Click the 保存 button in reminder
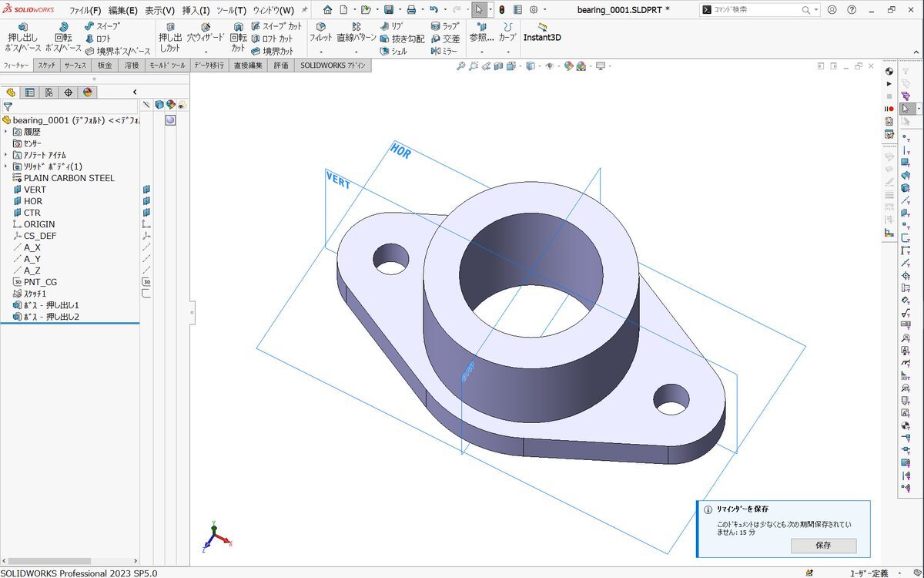 [822, 546]
